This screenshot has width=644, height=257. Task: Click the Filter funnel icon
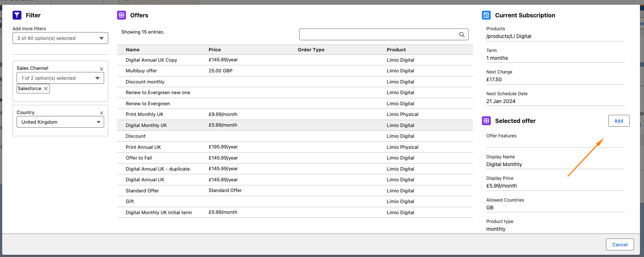[x=17, y=15]
